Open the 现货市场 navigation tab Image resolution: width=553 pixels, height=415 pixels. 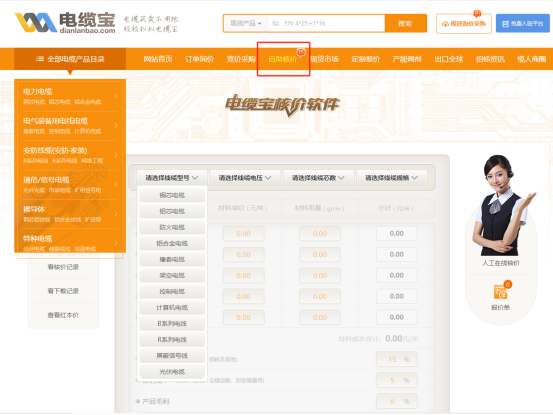click(x=324, y=59)
